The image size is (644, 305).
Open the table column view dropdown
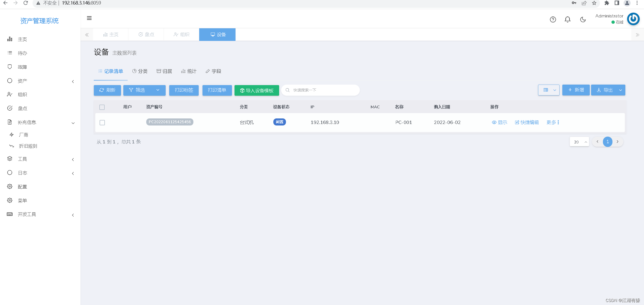pyautogui.click(x=549, y=90)
